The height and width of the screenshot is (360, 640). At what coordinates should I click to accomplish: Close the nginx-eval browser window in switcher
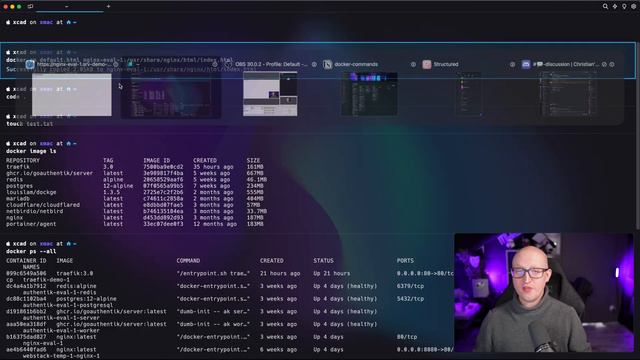(116, 64)
